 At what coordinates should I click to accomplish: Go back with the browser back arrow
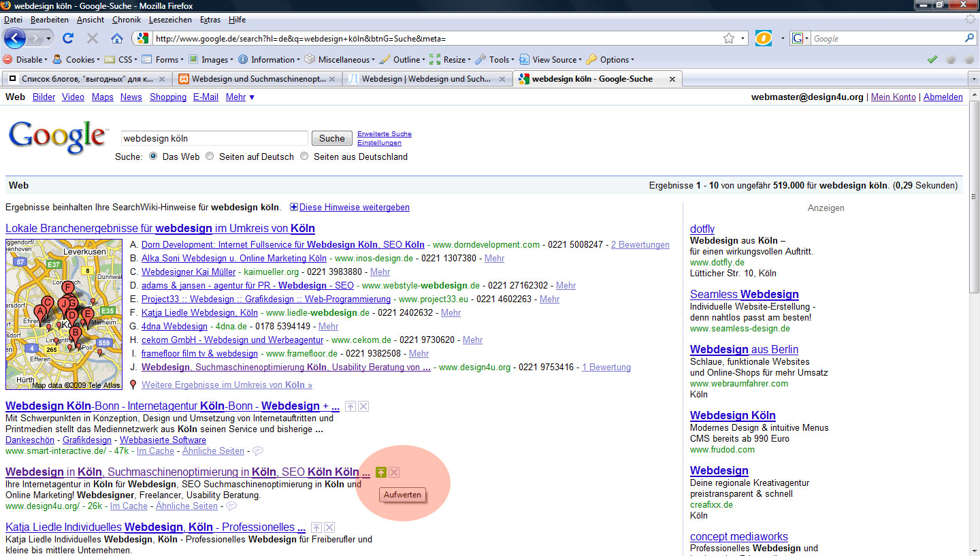[x=15, y=38]
